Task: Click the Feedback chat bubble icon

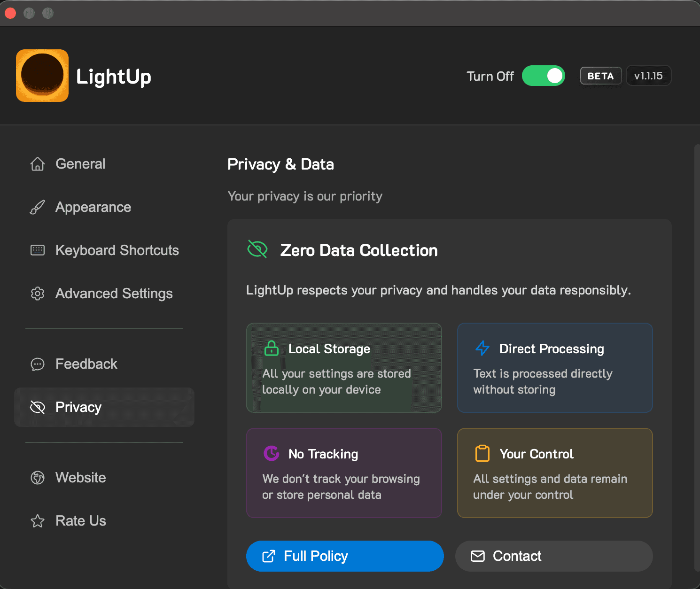Action: [38, 364]
